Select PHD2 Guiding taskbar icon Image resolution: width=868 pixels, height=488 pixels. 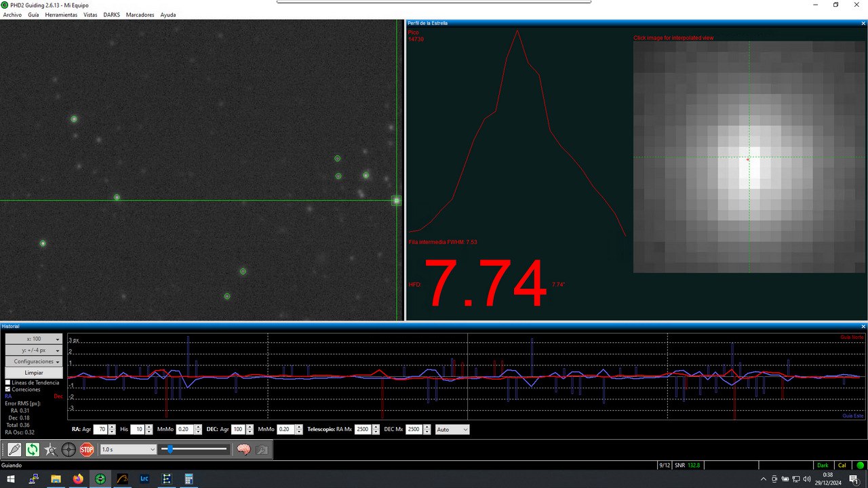point(100,479)
